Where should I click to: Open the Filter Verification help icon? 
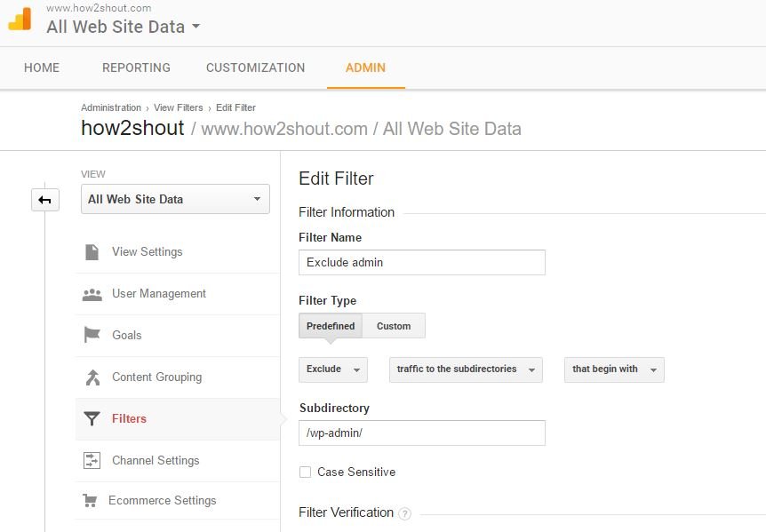(x=407, y=513)
